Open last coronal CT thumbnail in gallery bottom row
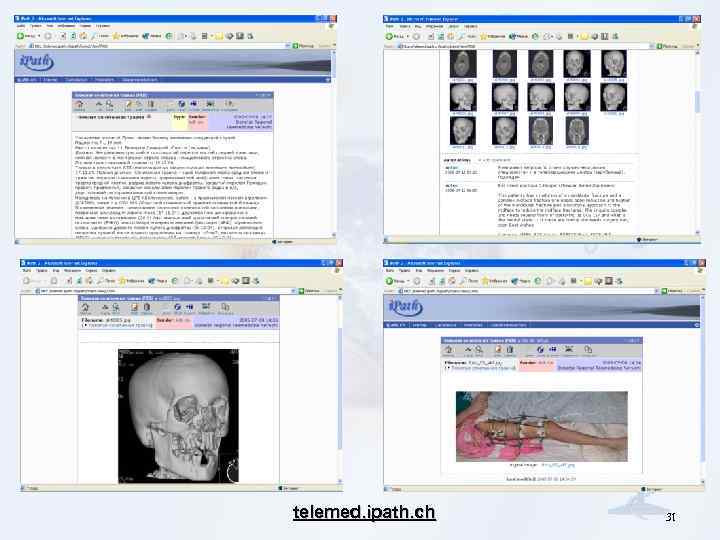This screenshot has width=720, height=540. click(x=577, y=130)
